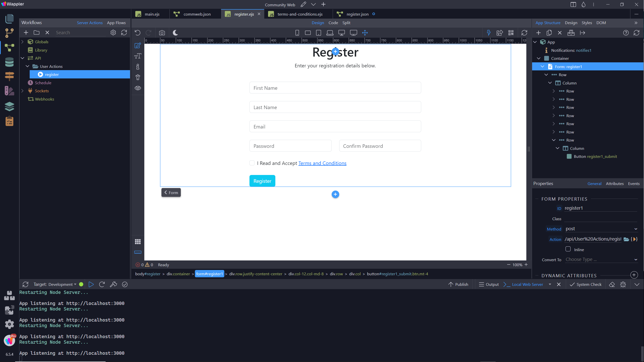
Task: Open the Attributes tab in Properties panel
Action: 615,184
